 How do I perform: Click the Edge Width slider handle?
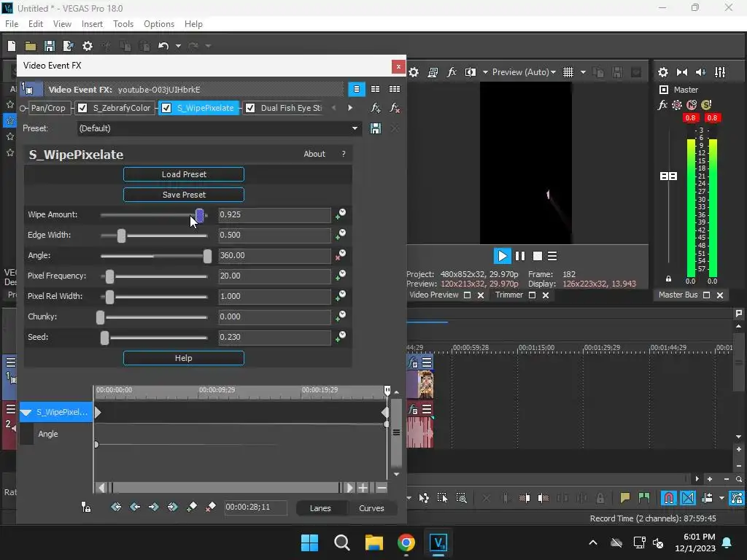pos(122,236)
